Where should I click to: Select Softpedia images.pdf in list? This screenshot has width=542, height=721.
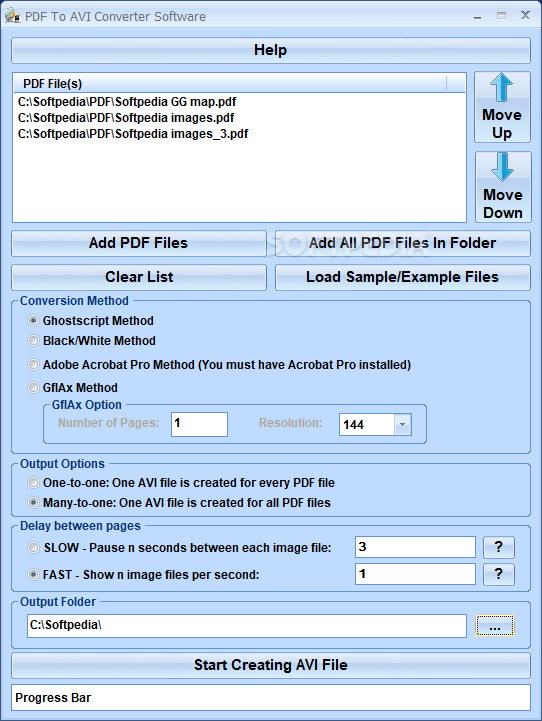click(x=126, y=118)
